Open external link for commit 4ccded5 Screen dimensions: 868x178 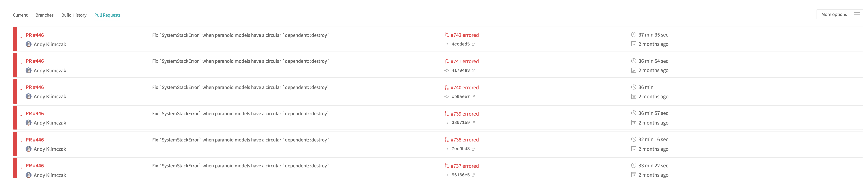[473, 44]
